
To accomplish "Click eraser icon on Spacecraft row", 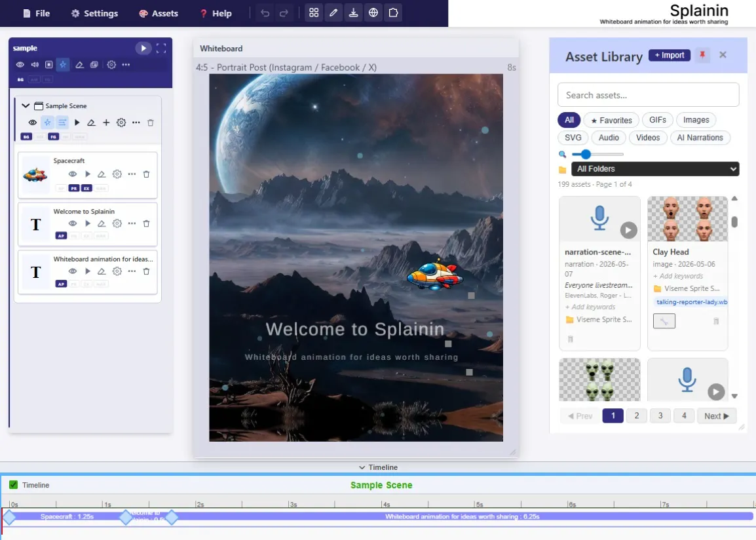I will click(102, 174).
